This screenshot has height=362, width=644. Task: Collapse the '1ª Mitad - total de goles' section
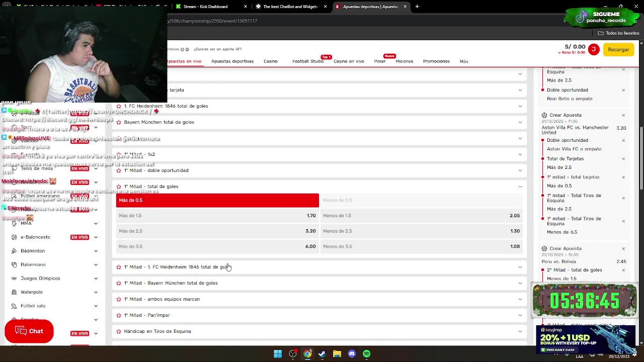pyautogui.click(x=520, y=187)
